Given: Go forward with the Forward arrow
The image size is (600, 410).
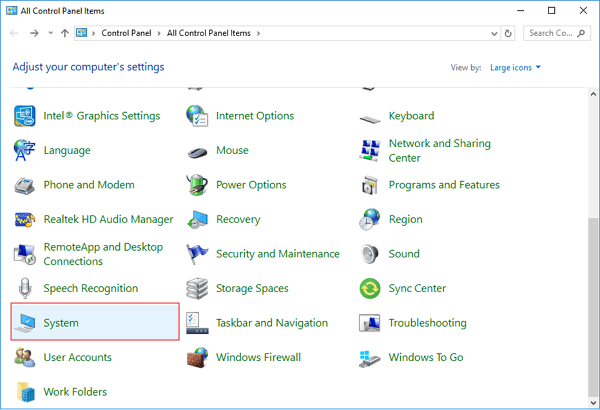Looking at the screenshot, I should pos(34,33).
